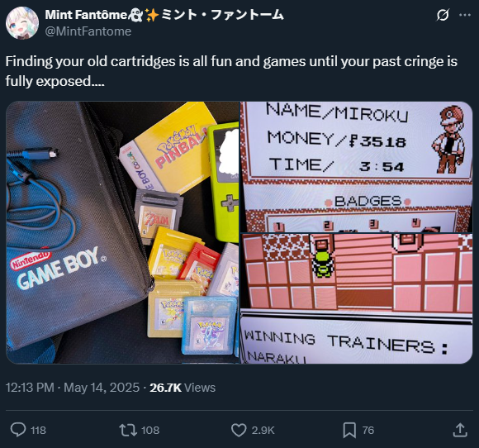Open the three-dot more options menu
Screen dimensions: 479x448
click(x=465, y=15)
